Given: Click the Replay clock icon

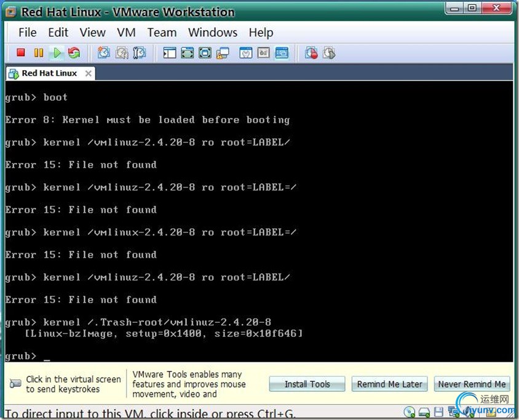Looking at the screenshot, I should tap(329, 53).
